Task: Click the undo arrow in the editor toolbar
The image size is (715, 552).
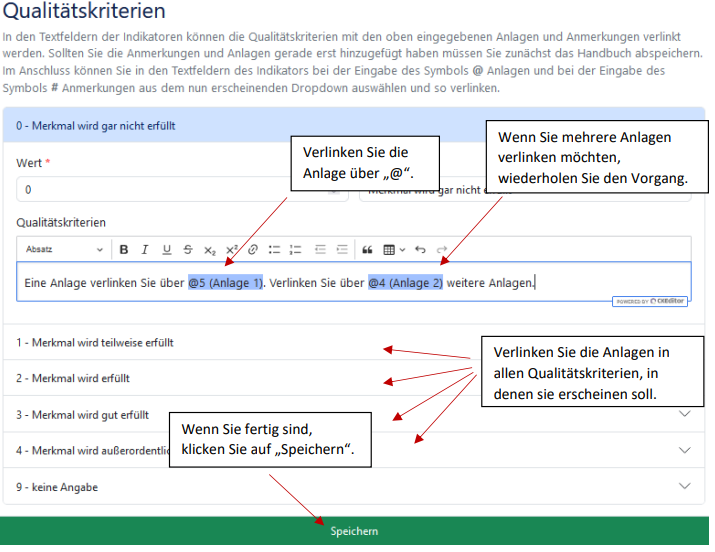Action: click(420, 249)
